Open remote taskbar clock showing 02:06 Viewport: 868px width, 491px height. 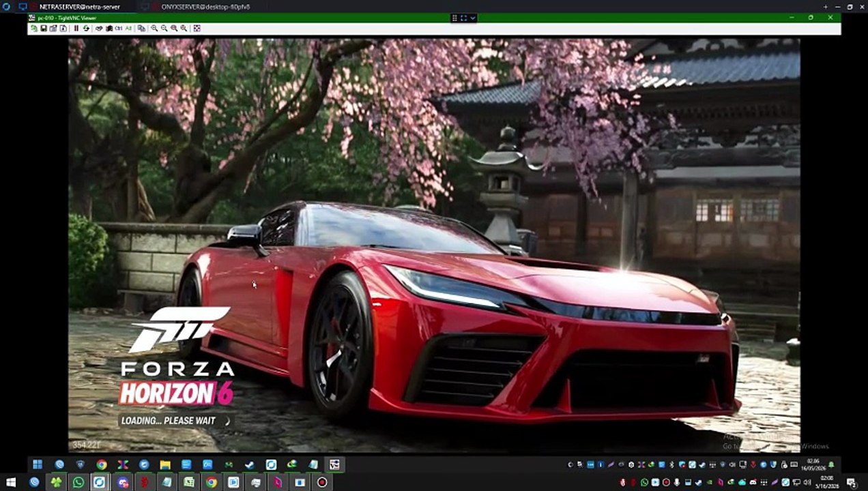coord(813,464)
